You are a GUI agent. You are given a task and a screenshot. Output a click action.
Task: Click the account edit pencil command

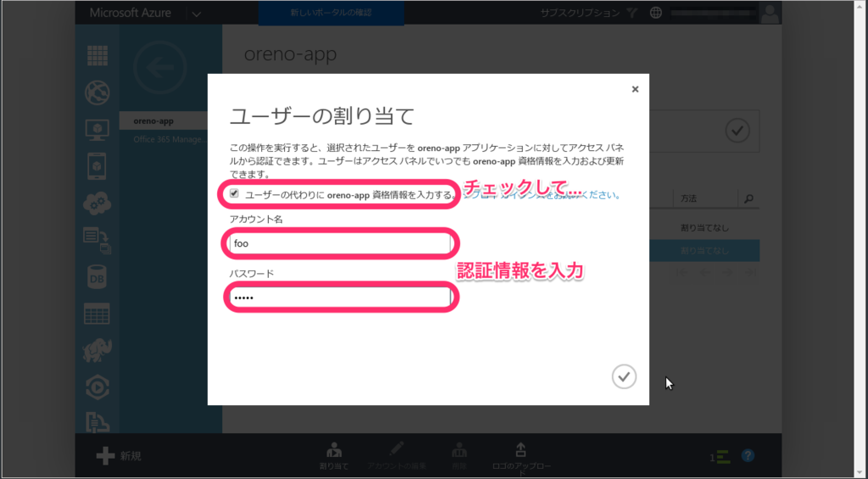397,456
